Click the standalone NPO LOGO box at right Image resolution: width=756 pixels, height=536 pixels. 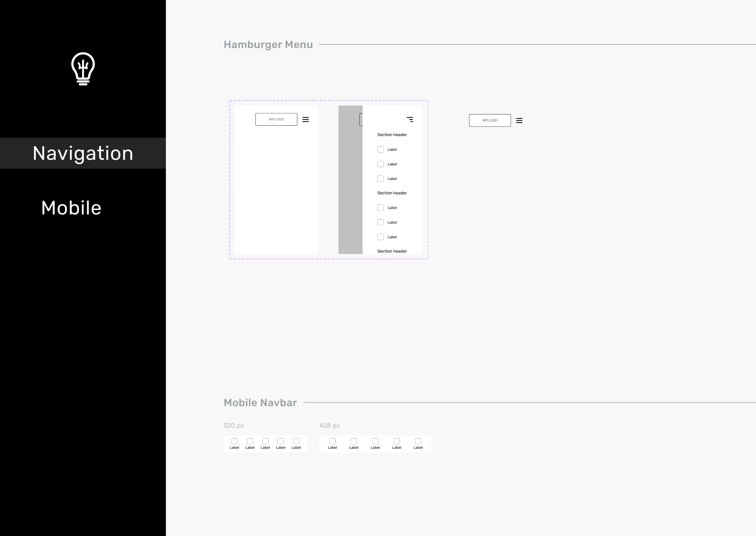[490, 121]
